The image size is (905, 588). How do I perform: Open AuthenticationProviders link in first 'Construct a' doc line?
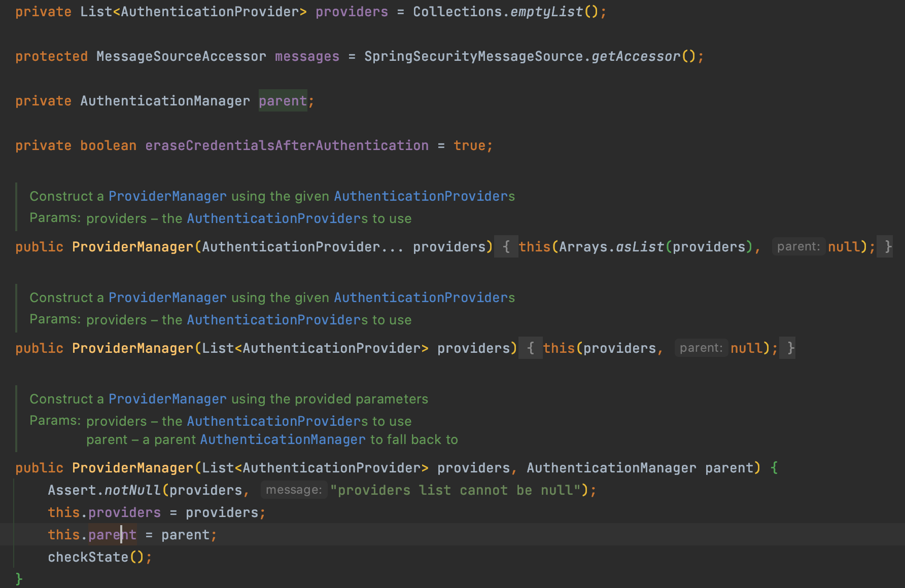pos(424,196)
